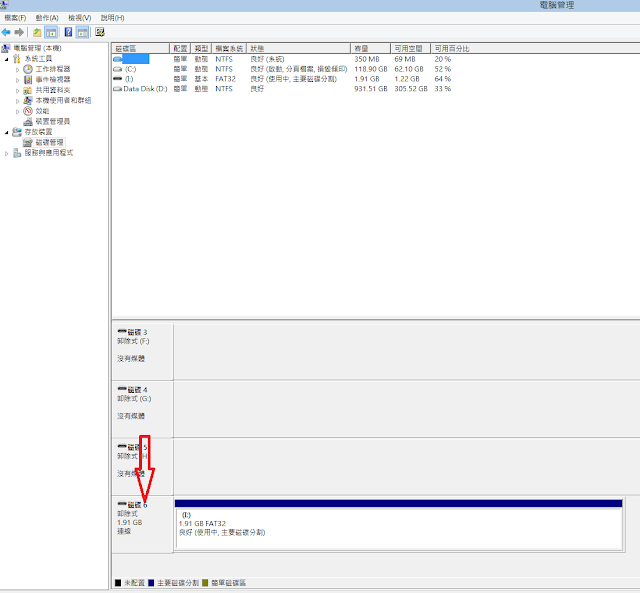Click the blue 主要磁碟分割 legend swatch
640x593 pixels.
point(151,583)
